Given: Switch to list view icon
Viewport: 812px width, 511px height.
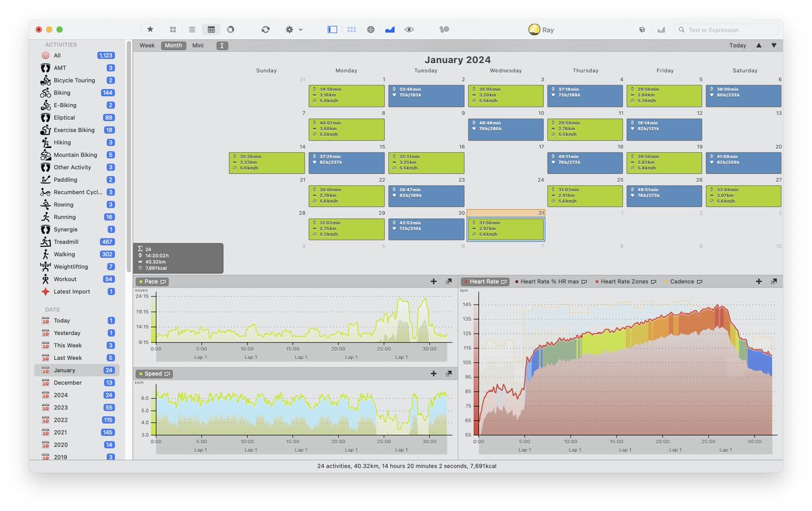Looking at the screenshot, I should click(x=192, y=30).
